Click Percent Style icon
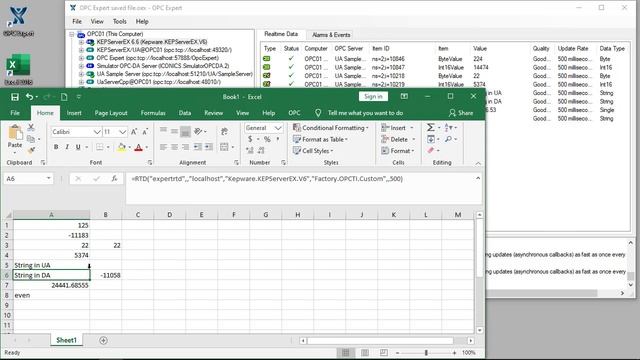The image size is (640, 360). [267, 139]
